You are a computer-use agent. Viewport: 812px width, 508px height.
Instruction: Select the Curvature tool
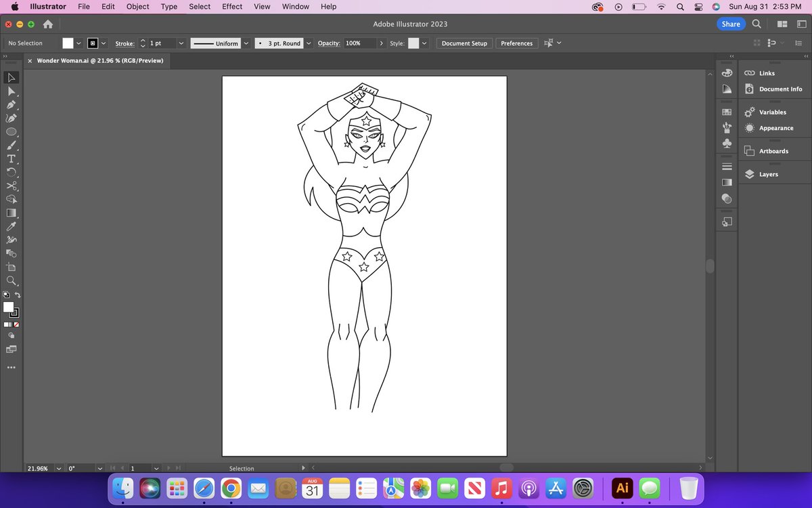pos(11,119)
